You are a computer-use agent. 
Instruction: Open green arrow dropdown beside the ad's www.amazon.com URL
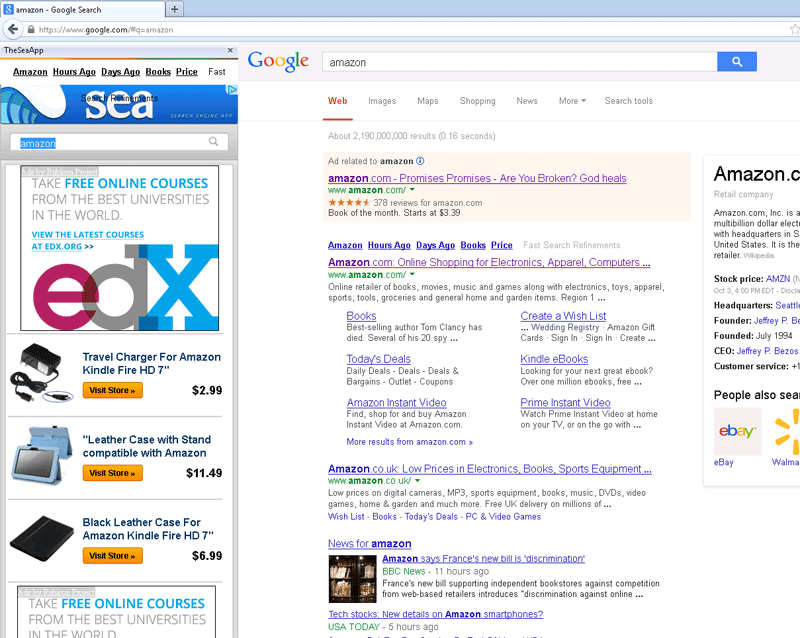point(415,190)
